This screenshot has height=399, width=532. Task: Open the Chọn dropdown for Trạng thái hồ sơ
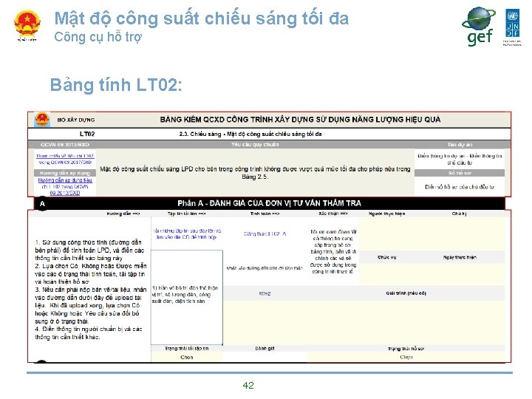(406, 358)
